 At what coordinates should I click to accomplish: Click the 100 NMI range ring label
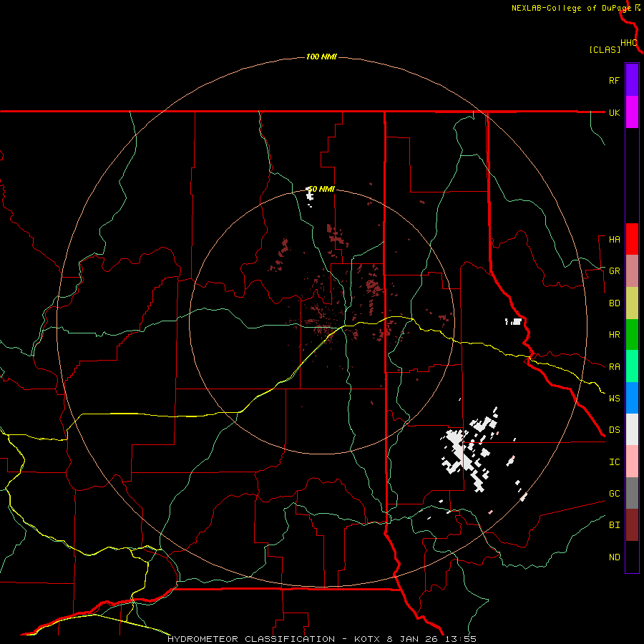321,57
